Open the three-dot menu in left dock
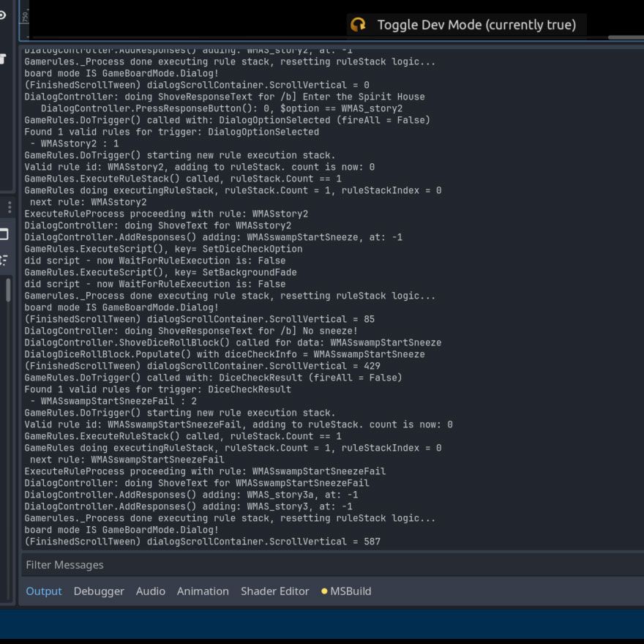The height and width of the screenshot is (644, 644). click(10, 207)
